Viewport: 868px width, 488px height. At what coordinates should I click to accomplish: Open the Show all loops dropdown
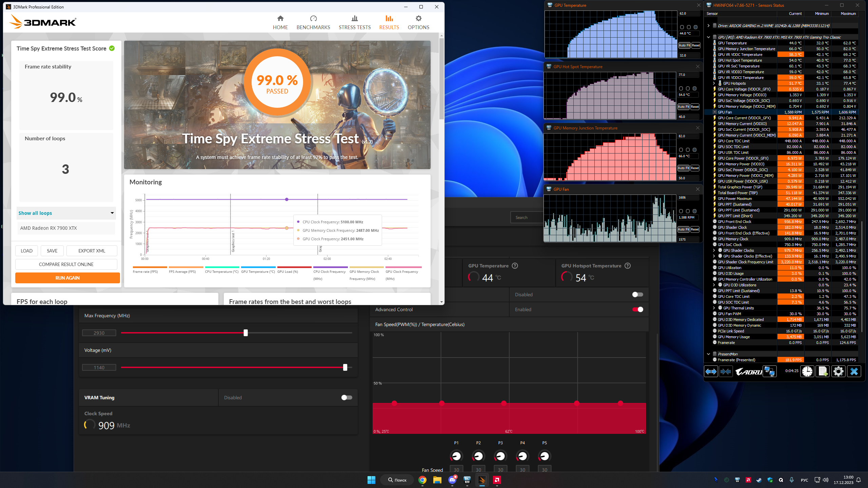(66, 213)
